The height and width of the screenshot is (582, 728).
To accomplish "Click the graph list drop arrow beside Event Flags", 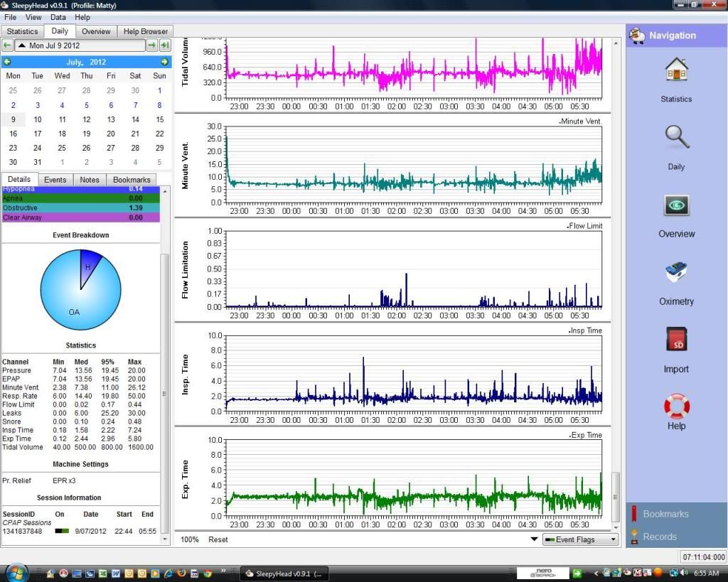I will tap(534, 539).
